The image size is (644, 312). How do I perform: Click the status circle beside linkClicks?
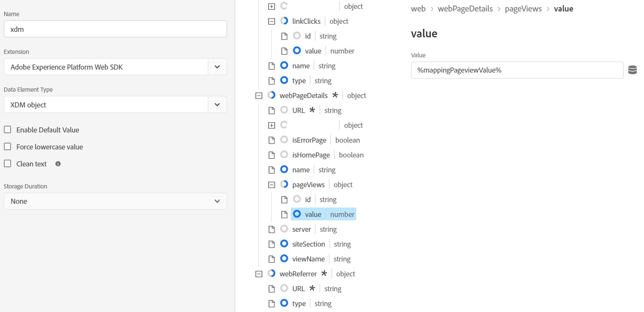tap(284, 21)
